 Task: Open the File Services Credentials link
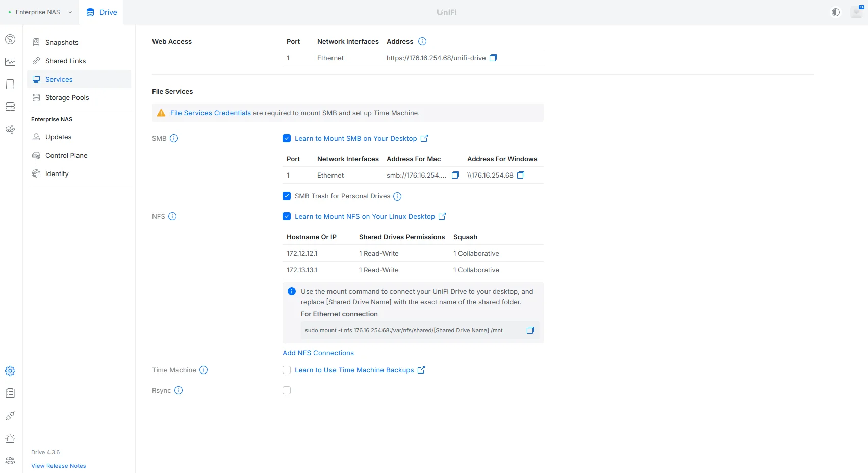point(211,113)
